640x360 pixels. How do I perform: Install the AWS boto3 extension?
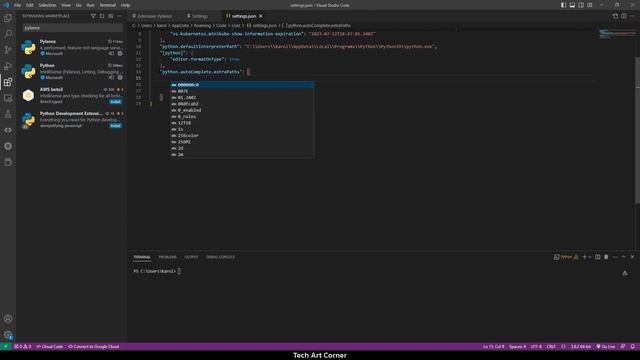116,102
